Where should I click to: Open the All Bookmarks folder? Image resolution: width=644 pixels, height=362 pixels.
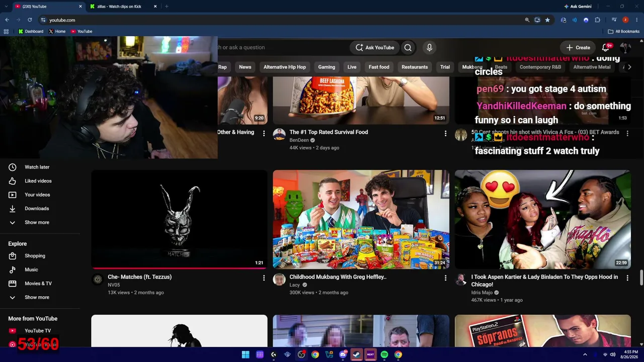point(624,31)
